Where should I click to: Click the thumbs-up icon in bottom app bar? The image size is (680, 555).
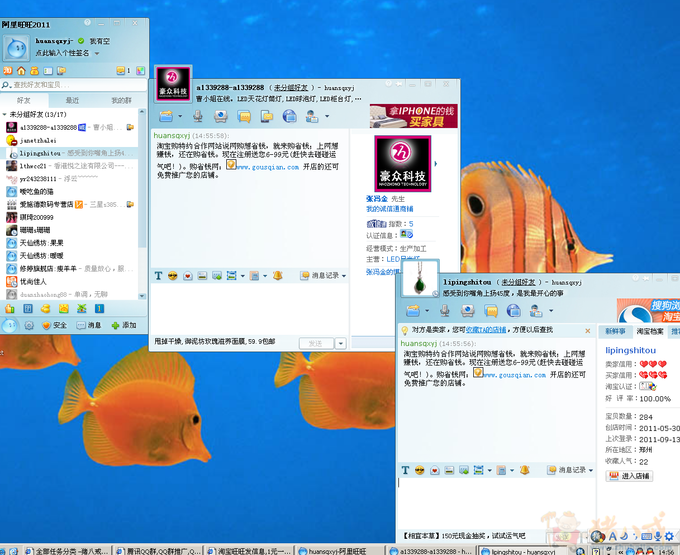pyautogui.click(x=10, y=309)
